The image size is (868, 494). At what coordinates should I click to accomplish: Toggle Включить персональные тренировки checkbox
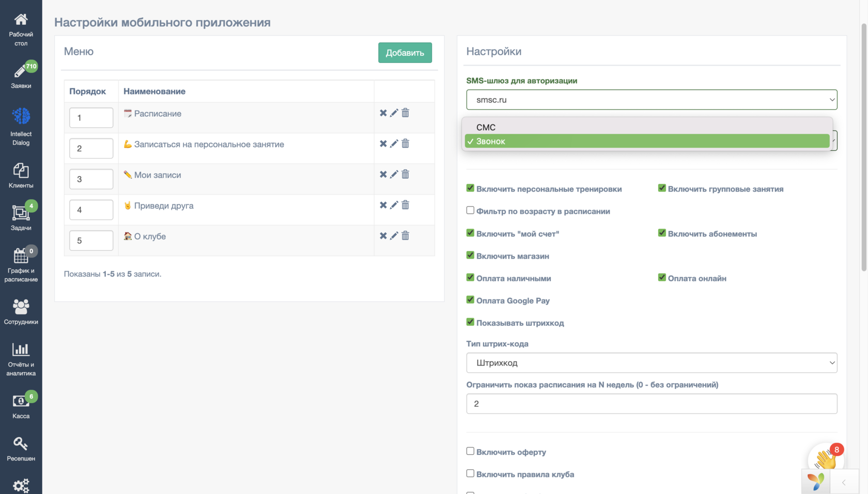click(x=470, y=188)
